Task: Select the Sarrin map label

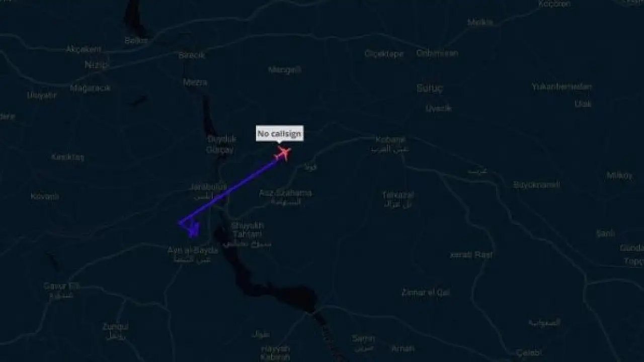Action: pos(363,338)
